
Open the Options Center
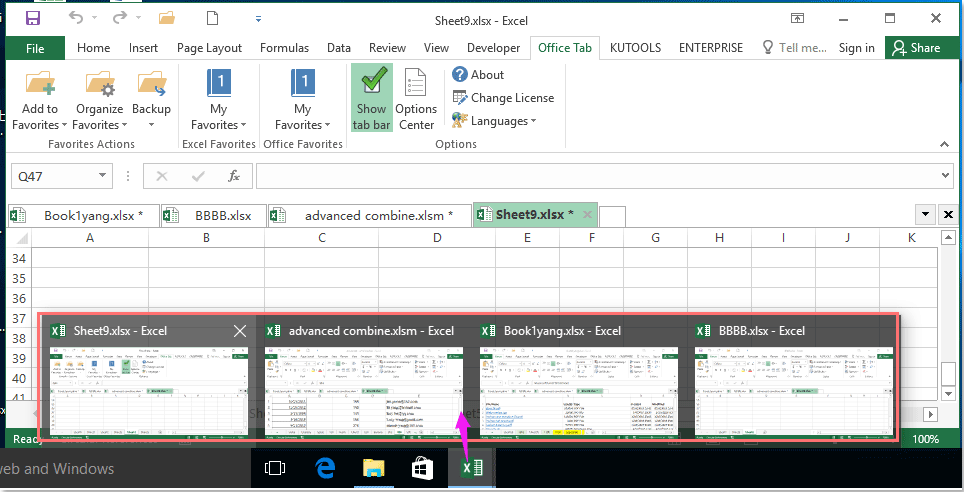click(416, 100)
